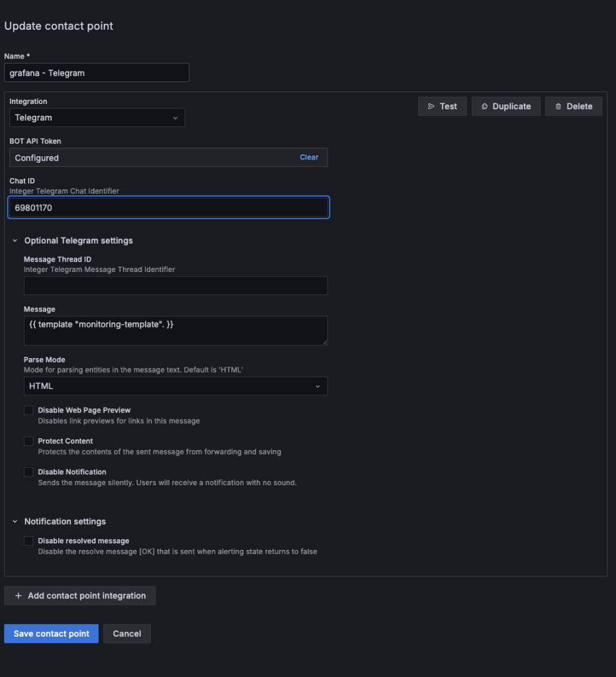
Task: Clear the configured BOT API Token
Action: pos(309,158)
